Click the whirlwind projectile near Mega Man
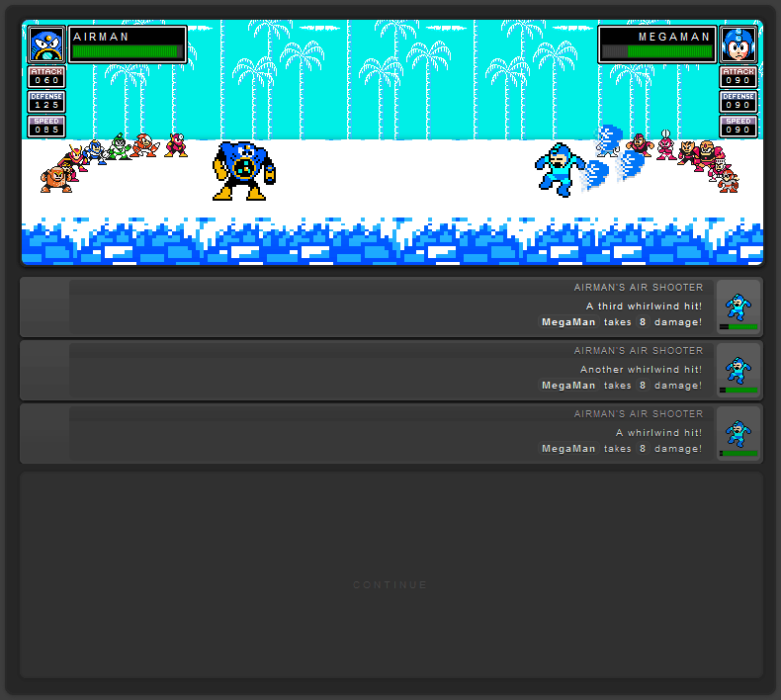The width and height of the screenshot is (781, 700). coord(596,175)
